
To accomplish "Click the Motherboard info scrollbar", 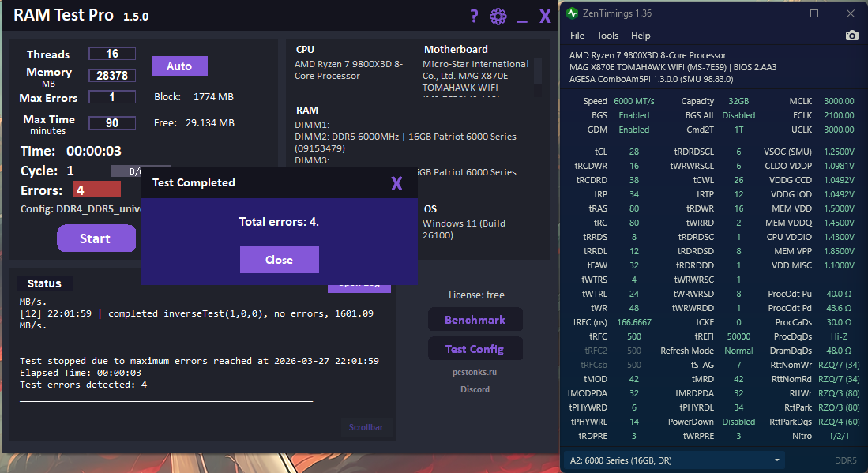I will point(537,70).
